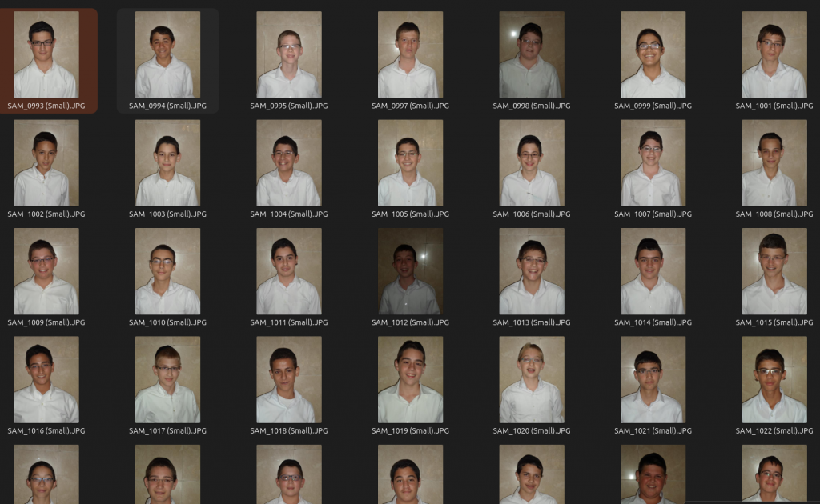Click the SAM_1006 (Small).JPG label
This screenshot has width=820, height=504.
pos(532,214)
